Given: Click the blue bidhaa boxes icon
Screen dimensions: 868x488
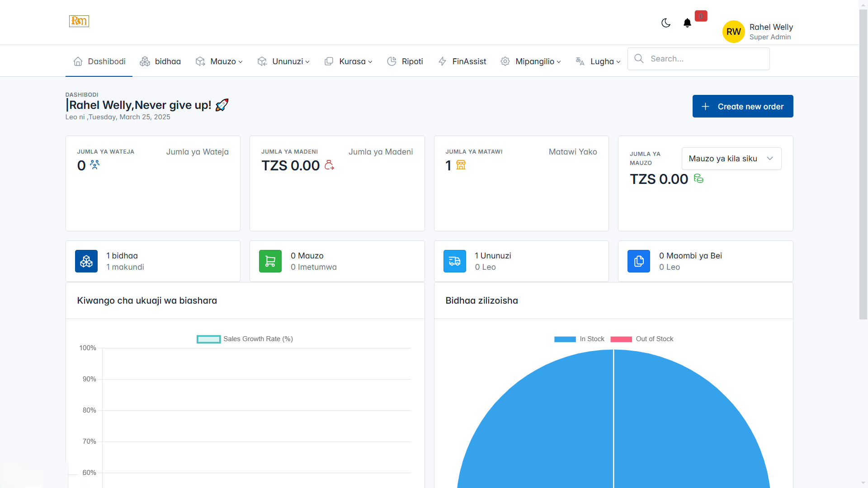Looking at the screenshot, I should click(x=86, y=261).
